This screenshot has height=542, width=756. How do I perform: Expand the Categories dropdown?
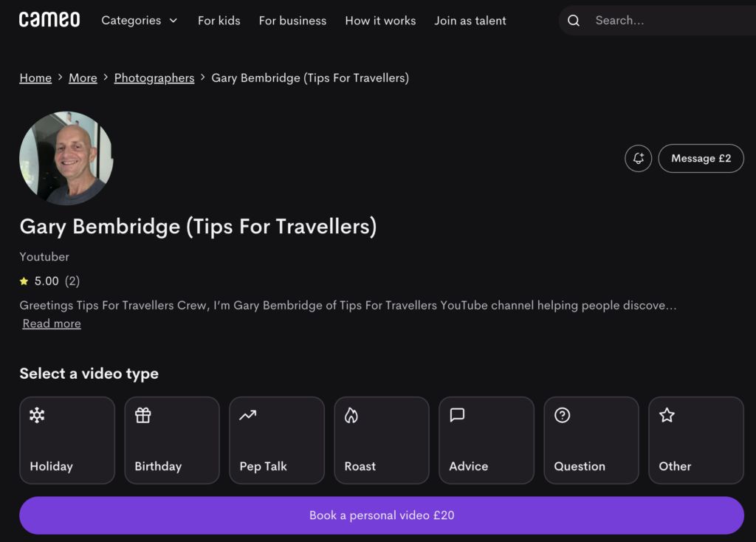coord(140,20)
